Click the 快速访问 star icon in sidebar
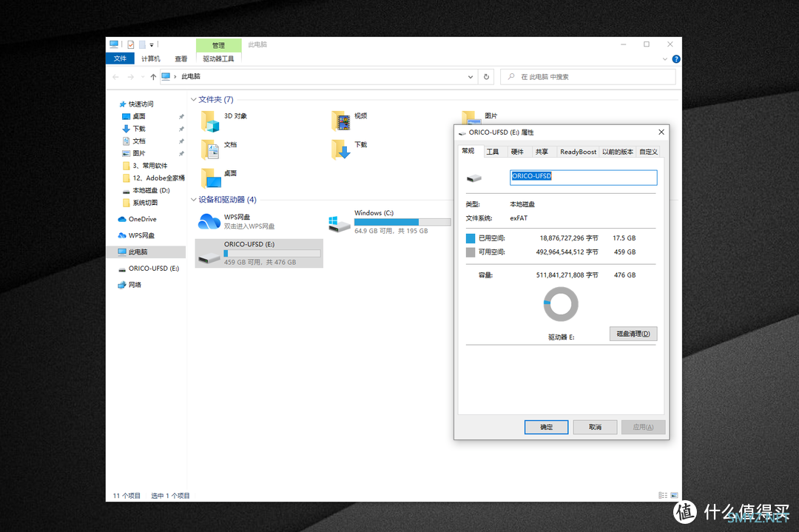799x532 pixels. click(x=122, y=104)
